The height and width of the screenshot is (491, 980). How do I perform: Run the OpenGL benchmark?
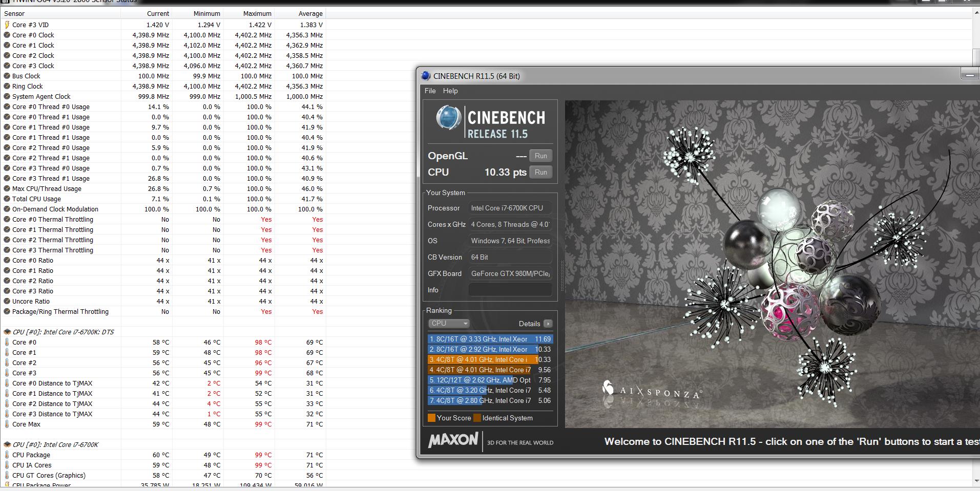click(540, 156)
